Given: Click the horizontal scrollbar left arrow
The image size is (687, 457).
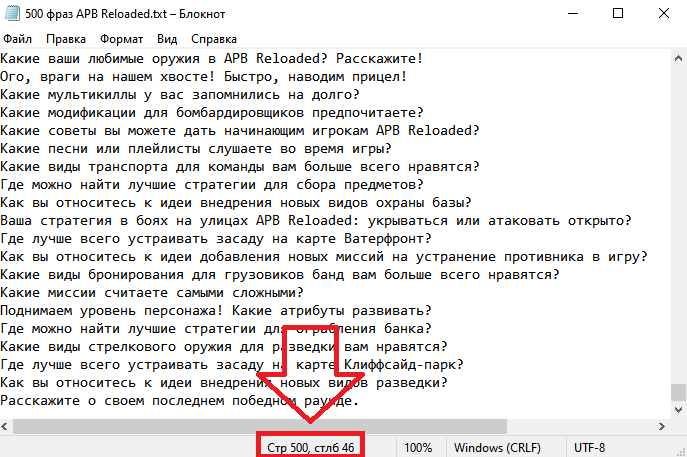Looking at the screenshot, I should point(5,426).
